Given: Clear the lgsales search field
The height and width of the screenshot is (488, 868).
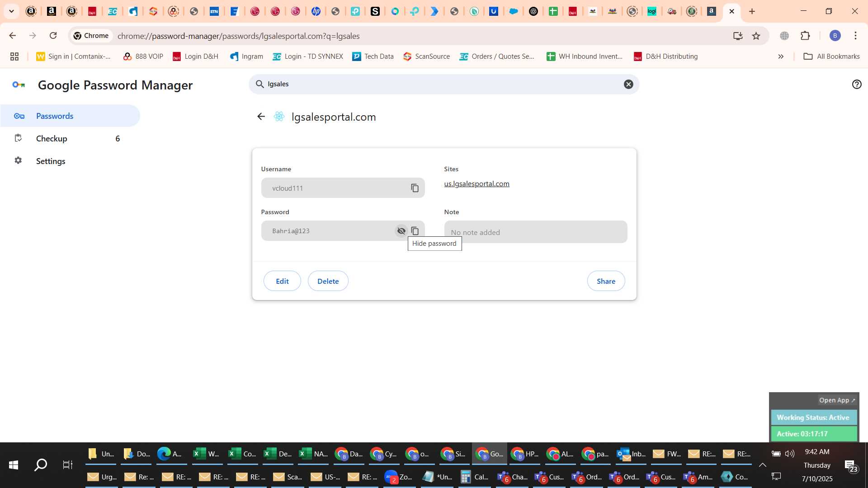Looking at the screenshot, I should [628, 84].
